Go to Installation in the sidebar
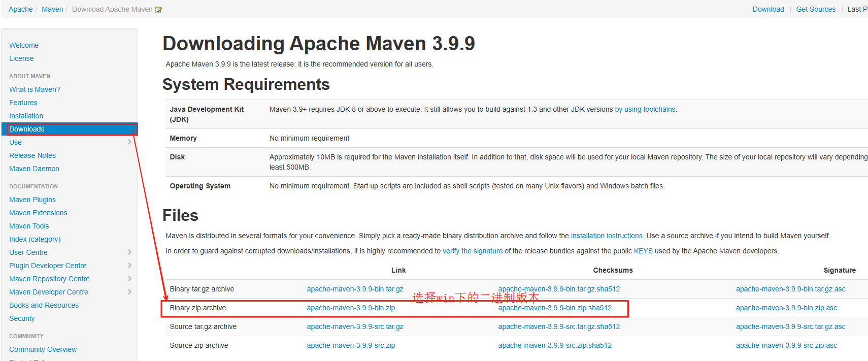This screenshot has height=361, width=868. coord(26,116)
